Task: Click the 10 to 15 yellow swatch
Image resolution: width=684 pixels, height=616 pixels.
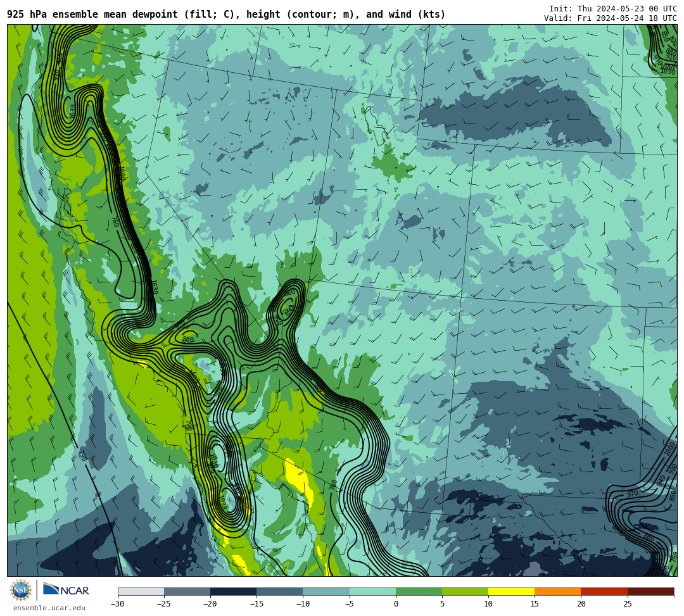Action: coord(511,591)
